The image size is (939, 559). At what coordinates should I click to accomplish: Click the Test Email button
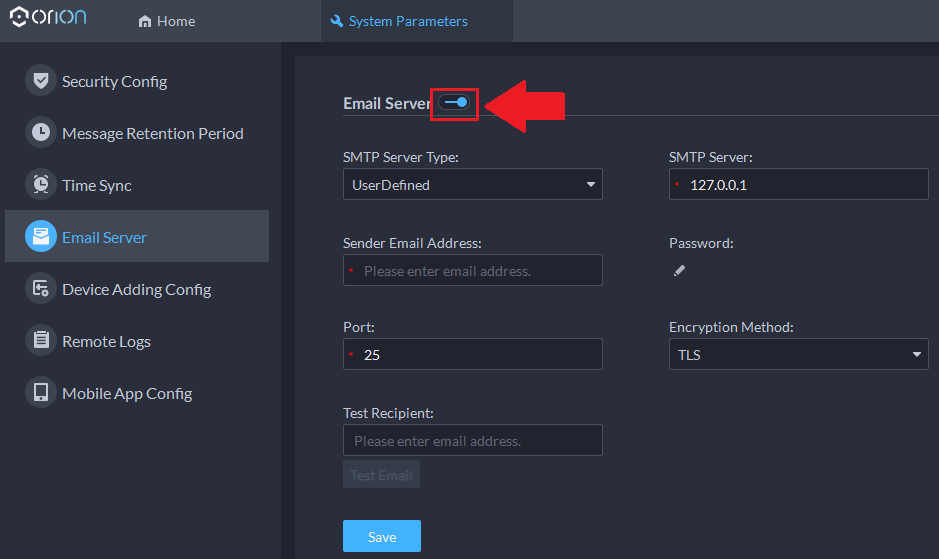(x=381, y=475)
